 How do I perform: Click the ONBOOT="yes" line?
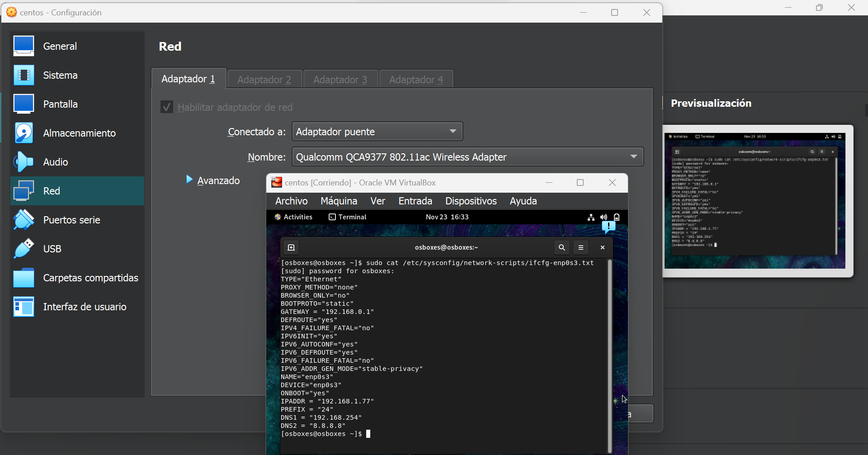point(305,393)
